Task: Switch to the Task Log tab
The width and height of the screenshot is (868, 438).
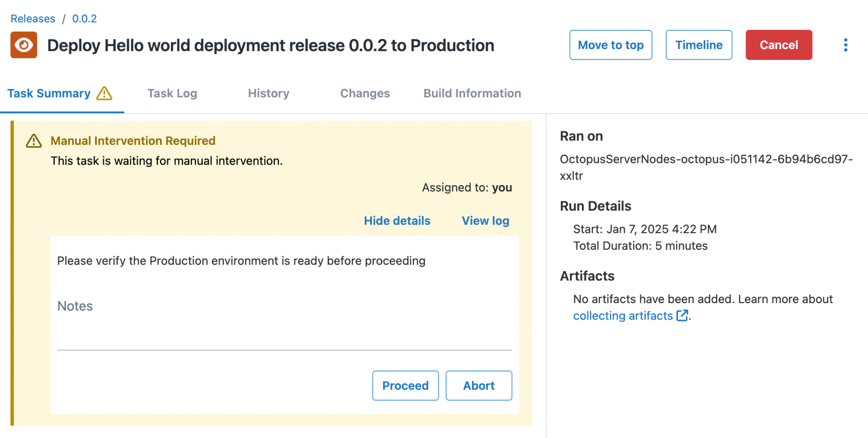Action: (x=172, y=93)
